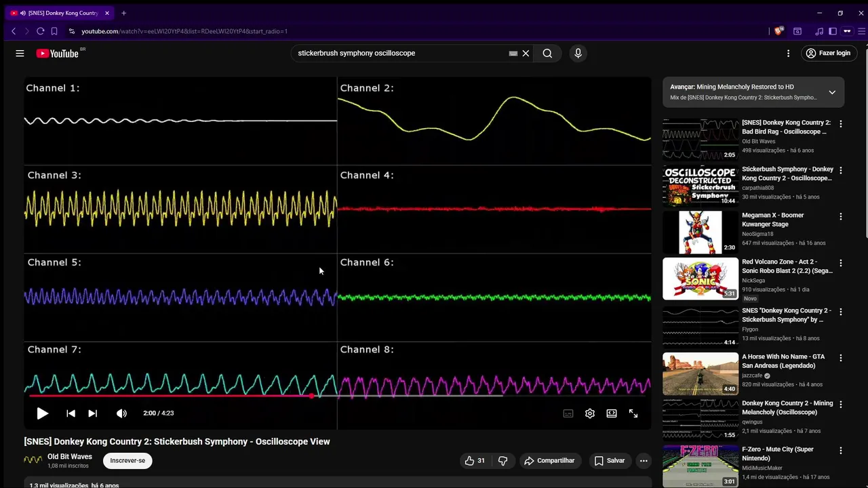
Task: Toggle the browser sidebar panel
Action: coord(833,31)
